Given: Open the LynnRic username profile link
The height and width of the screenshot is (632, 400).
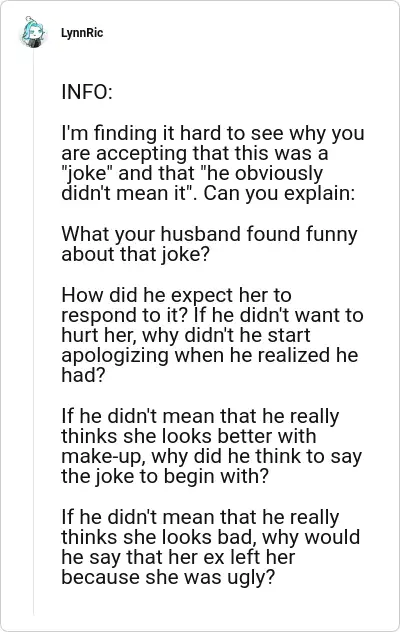Looking at the screenshot, I should pyautogui.click(x=82, y=33).
